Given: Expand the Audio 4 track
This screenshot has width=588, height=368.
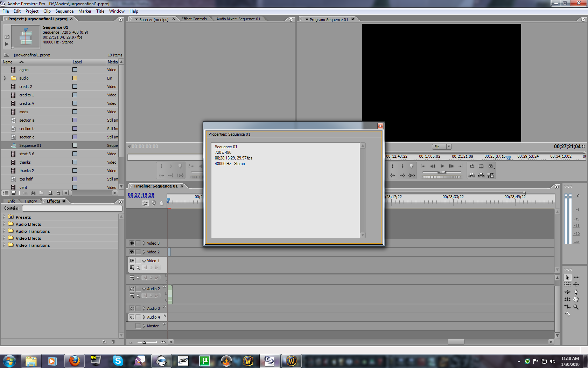Looking at the screenshot, I should coord(144,317).
